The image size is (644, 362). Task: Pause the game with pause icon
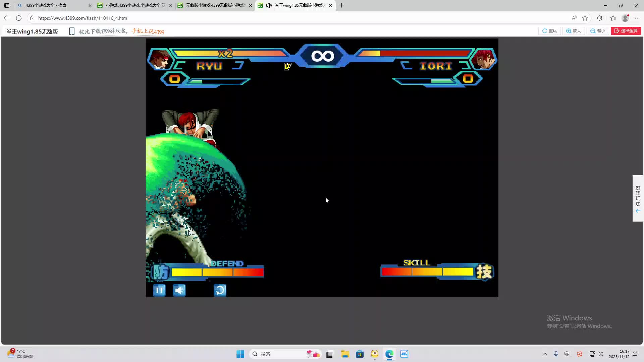[159, 290]
